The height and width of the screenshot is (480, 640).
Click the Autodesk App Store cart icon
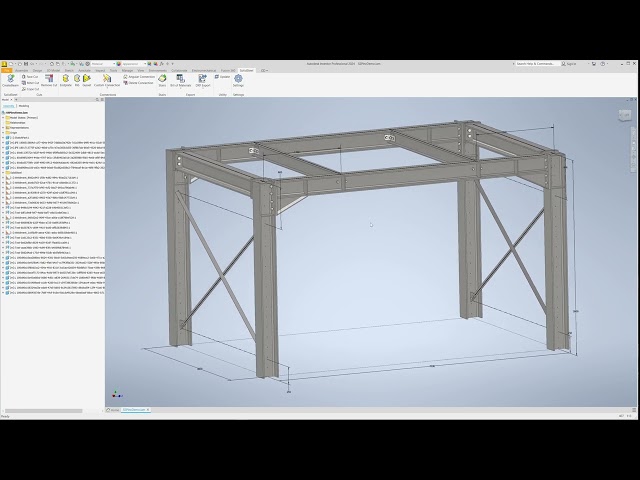594,64
